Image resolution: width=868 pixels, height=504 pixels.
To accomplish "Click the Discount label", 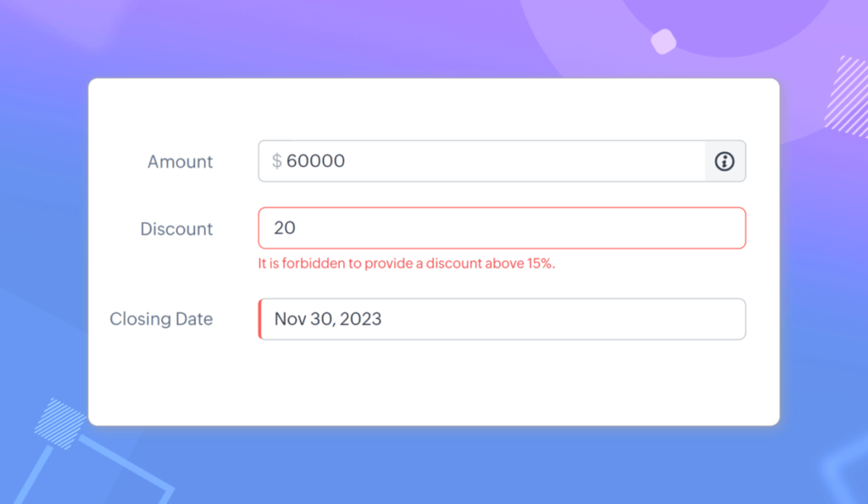I will (175, 228).
